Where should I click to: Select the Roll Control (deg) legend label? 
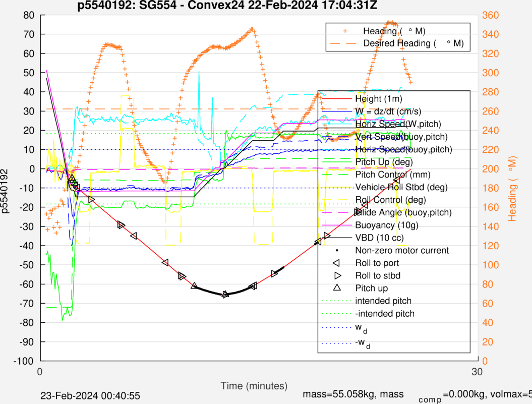coord(390,200)
